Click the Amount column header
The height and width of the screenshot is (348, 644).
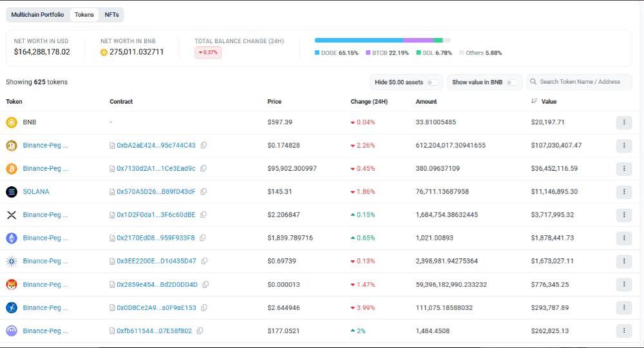(x=426, y=101)
